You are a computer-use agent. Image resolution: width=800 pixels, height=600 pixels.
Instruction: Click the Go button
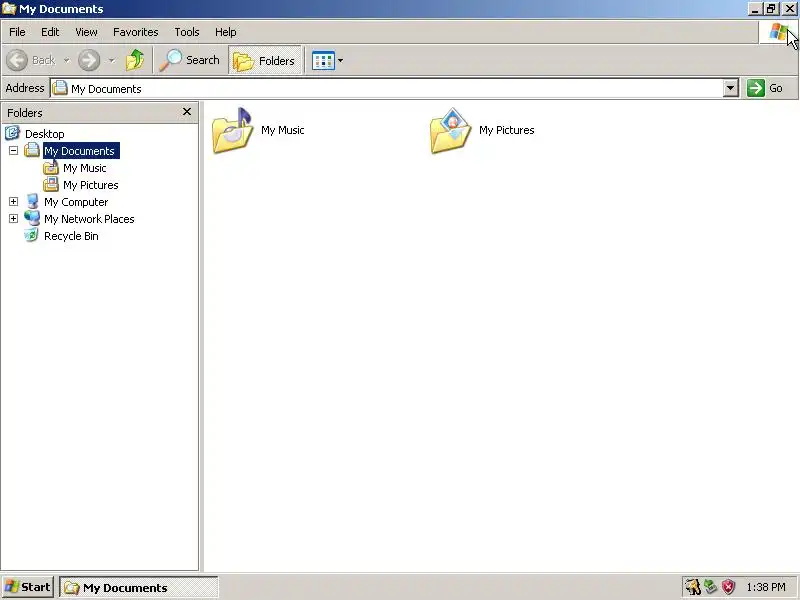tap(766, 88)
